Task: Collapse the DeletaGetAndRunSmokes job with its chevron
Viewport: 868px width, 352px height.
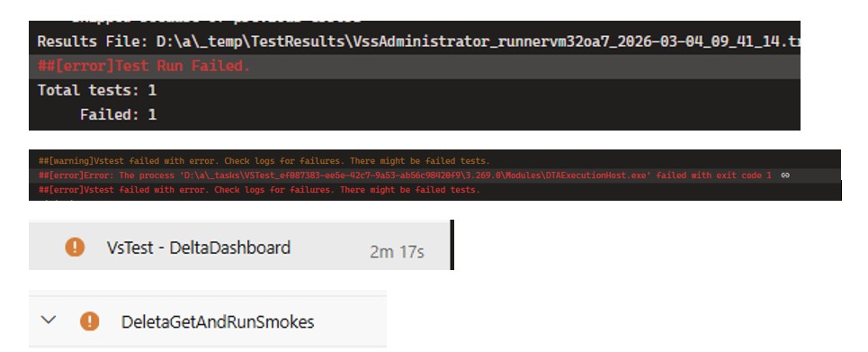Action: pyautogui.click(x=49, y=320)
